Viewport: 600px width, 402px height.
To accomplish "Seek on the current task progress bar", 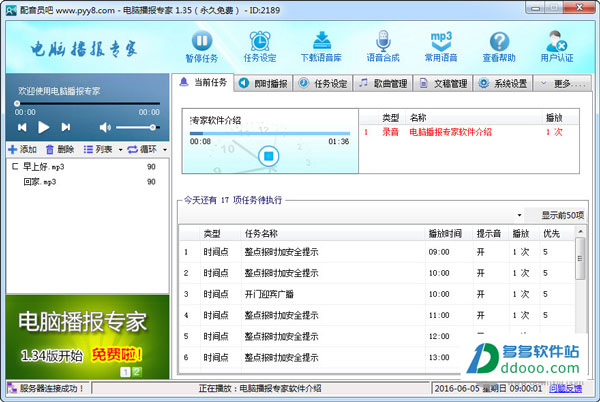I will [270, 133].
